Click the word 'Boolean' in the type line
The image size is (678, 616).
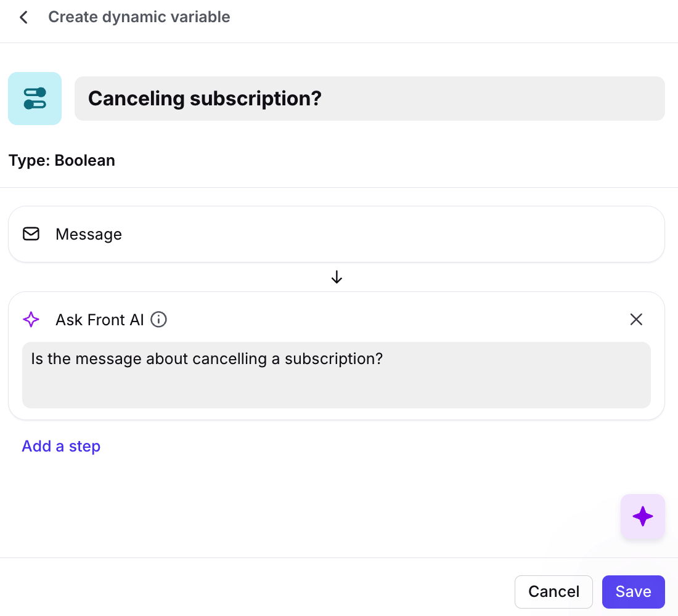click(x=85, y=161)
